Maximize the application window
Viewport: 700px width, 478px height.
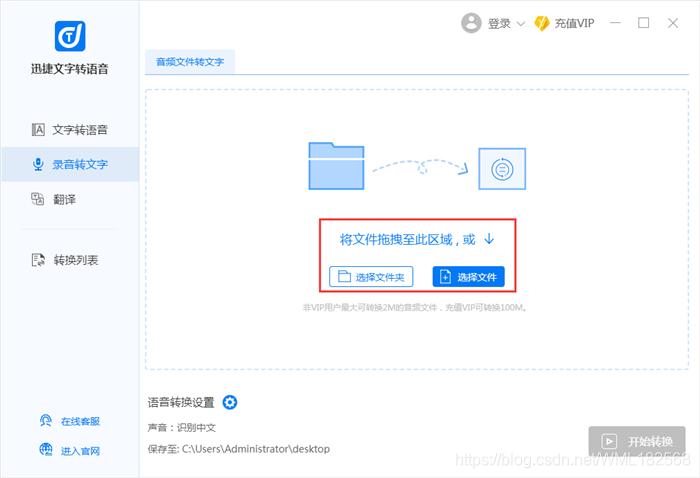tap(643, 23)
